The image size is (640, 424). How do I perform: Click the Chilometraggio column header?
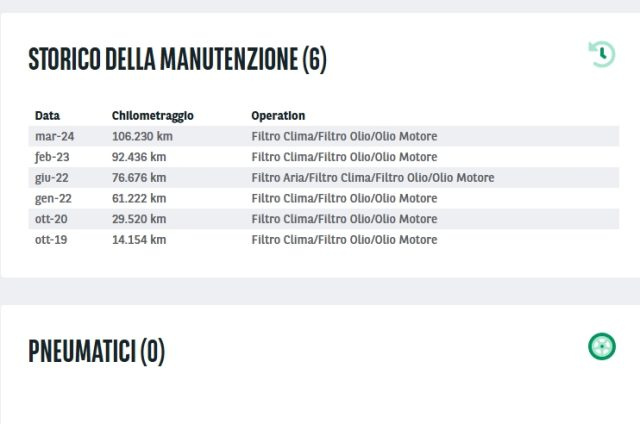click(153, 116)
